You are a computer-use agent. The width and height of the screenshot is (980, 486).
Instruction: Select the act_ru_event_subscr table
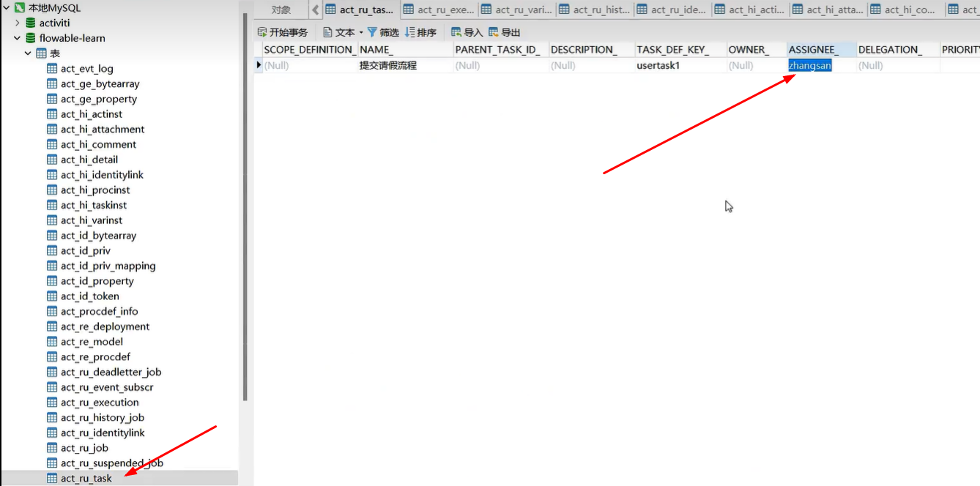coord(107,387)
